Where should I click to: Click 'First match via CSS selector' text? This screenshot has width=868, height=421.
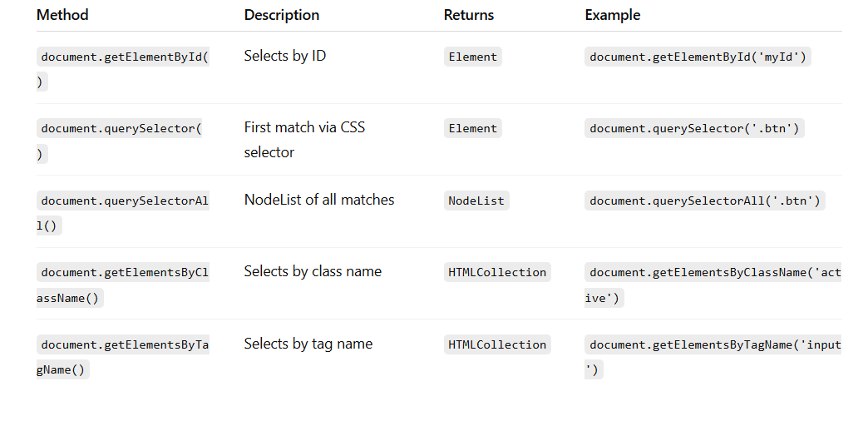click(304, 140)
